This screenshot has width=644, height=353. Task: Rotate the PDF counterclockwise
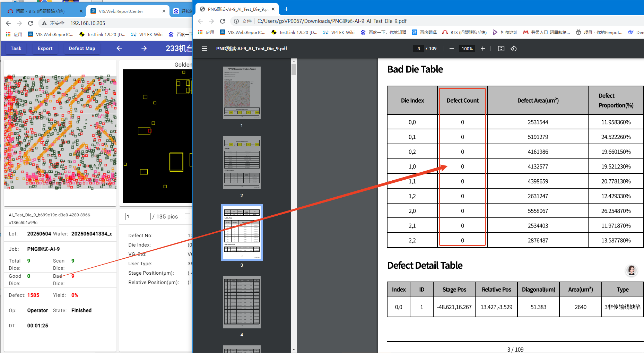pos(514,49)
